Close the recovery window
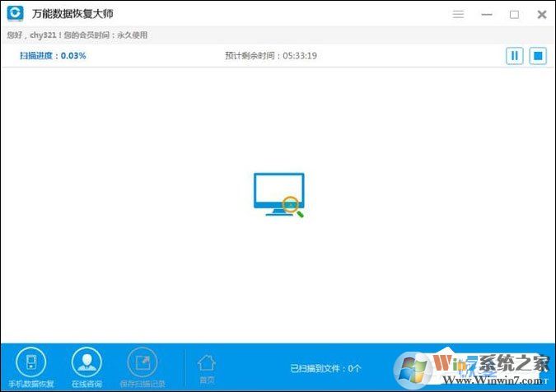 point(542,14)
